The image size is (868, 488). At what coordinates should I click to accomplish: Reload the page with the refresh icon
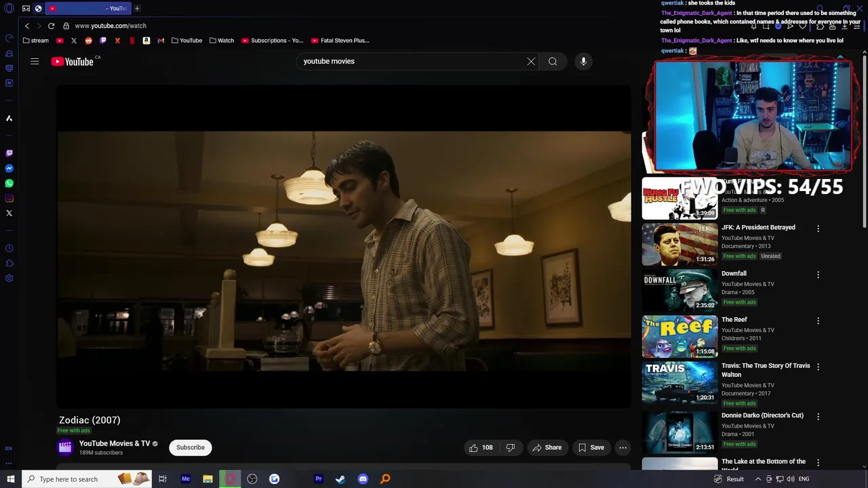(x=51, y=26)
